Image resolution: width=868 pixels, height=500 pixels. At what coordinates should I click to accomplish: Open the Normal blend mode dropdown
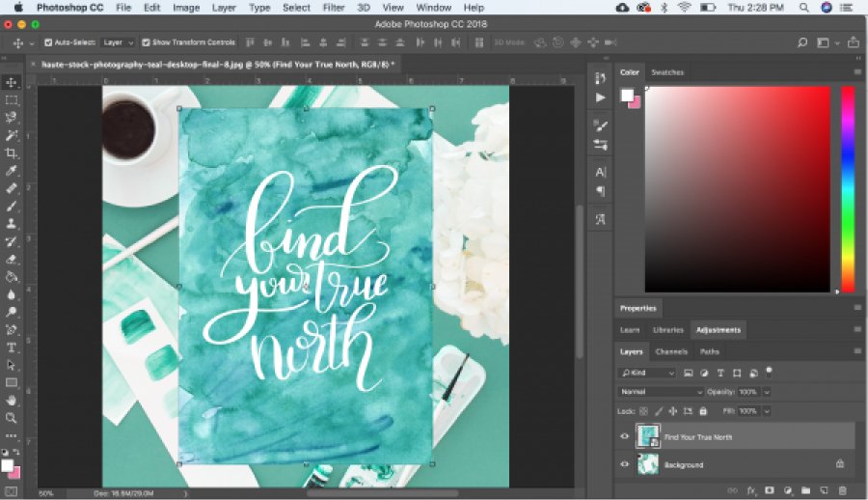[661, 392]
